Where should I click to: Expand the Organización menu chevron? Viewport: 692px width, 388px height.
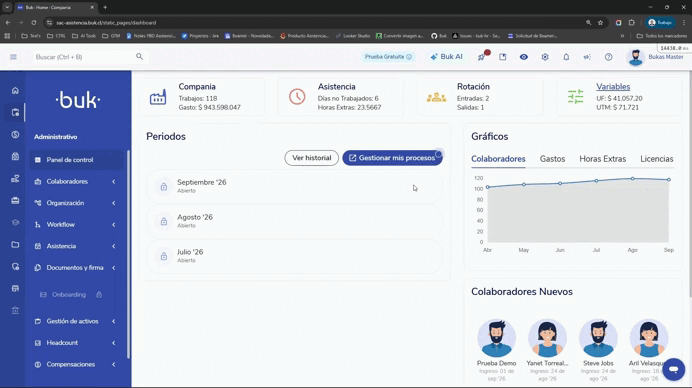tap(114, 203)
